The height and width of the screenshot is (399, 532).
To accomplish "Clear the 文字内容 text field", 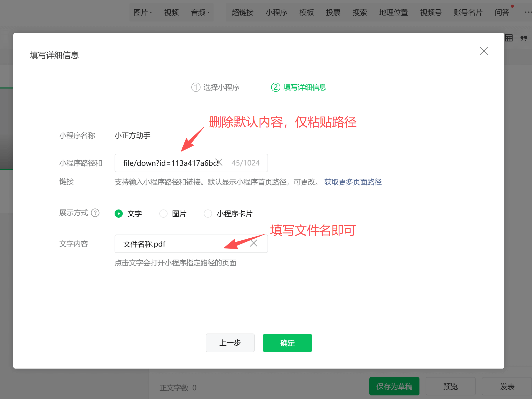I will tap(254, 243).
